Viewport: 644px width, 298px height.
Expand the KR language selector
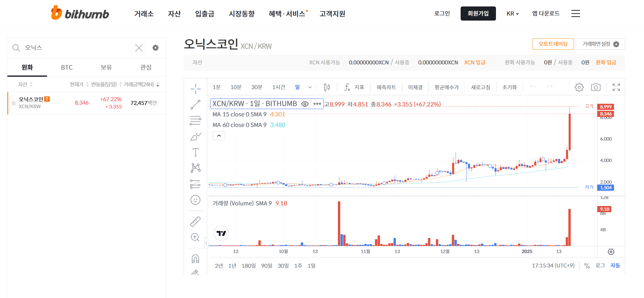pos(512,14)
